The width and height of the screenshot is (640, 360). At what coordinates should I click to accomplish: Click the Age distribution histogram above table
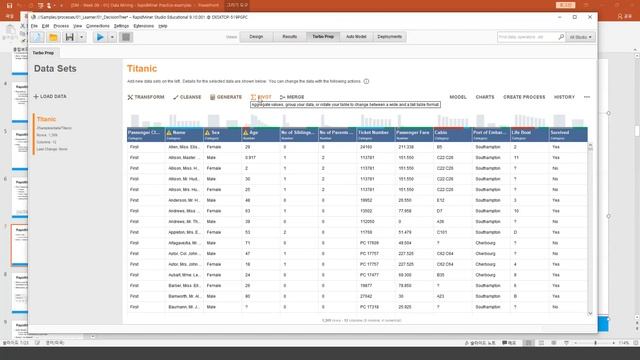(x=261, y=121)
